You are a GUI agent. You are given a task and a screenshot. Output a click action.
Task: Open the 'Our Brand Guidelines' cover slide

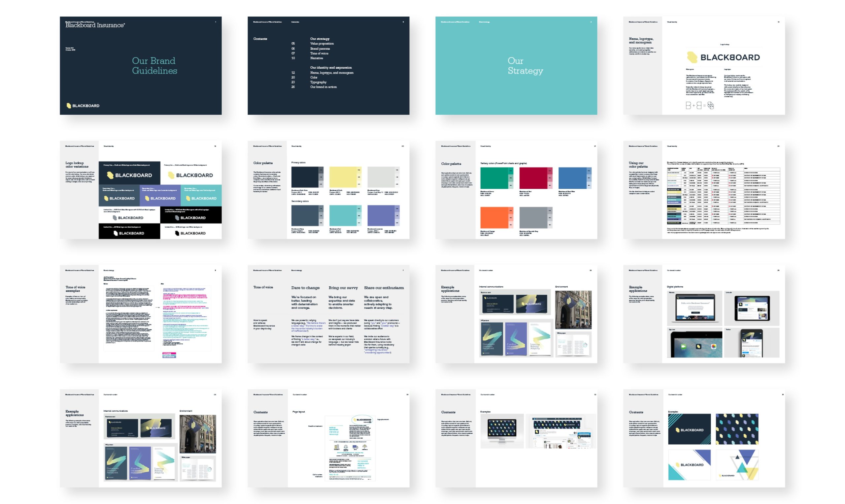(141, 66)
